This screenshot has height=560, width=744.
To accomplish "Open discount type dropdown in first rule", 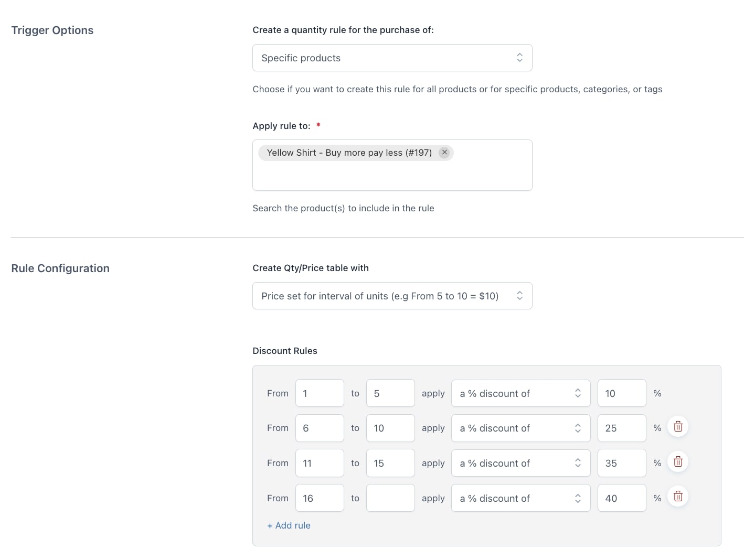I will point(520,393).
